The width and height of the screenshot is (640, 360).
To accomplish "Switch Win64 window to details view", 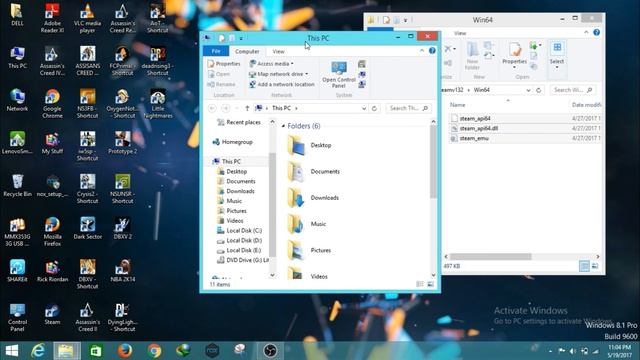I will (584, 266).
